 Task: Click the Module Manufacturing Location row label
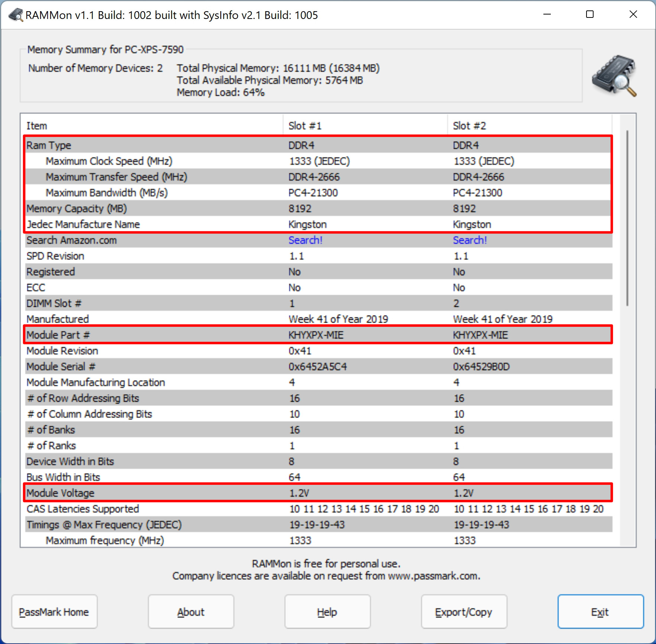point(96,382)
